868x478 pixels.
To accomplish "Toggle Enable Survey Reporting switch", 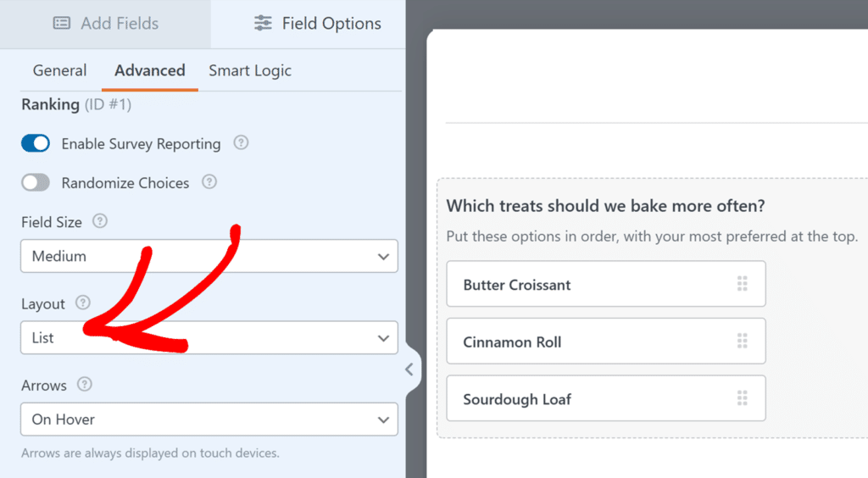I will point(36,143).
